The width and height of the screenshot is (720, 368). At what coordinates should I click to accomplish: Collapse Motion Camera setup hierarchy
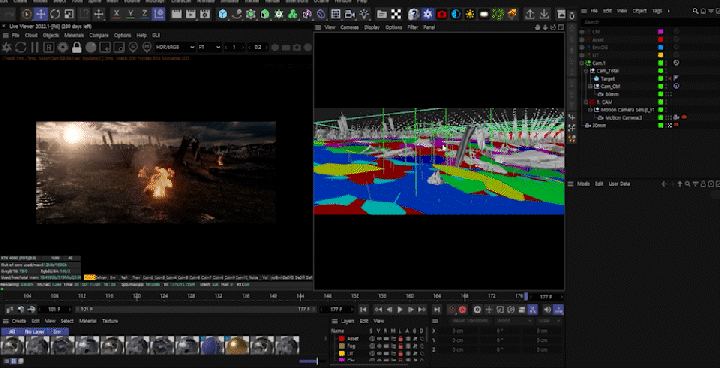click(591, 110)
